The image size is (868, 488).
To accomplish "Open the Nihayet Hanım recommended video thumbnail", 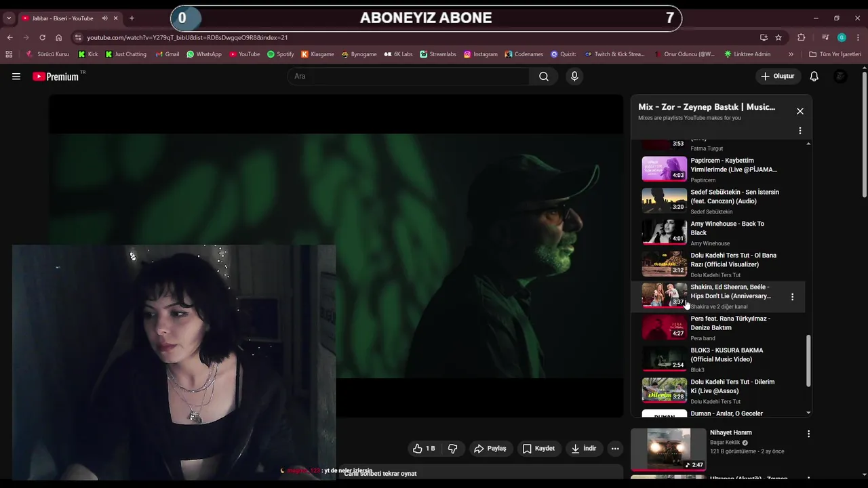I will pos(668,449).
